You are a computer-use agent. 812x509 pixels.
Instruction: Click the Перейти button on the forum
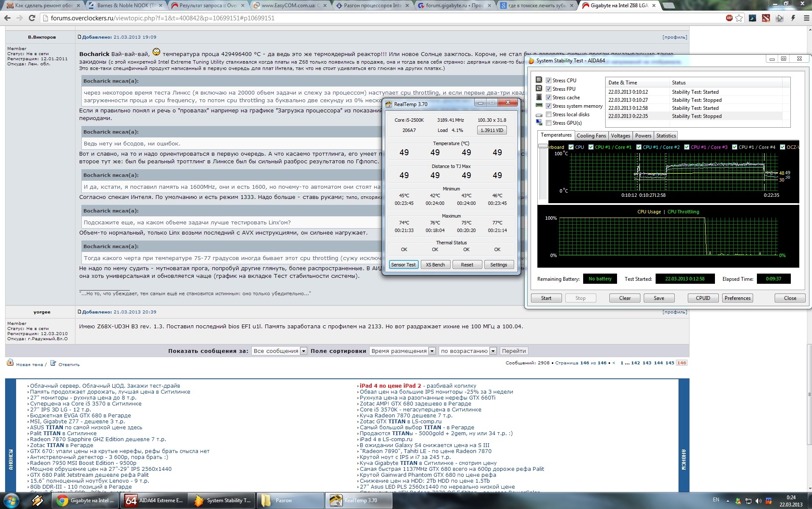click(514, 351)
